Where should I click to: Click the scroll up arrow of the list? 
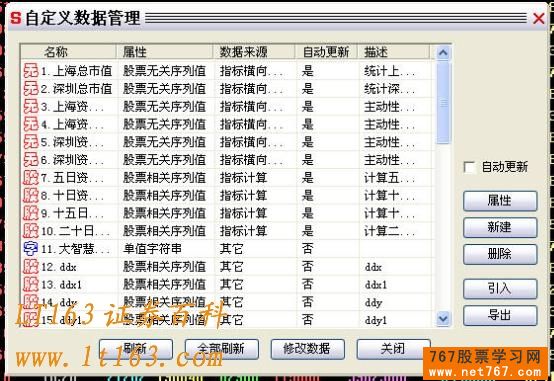click(443, 53)
